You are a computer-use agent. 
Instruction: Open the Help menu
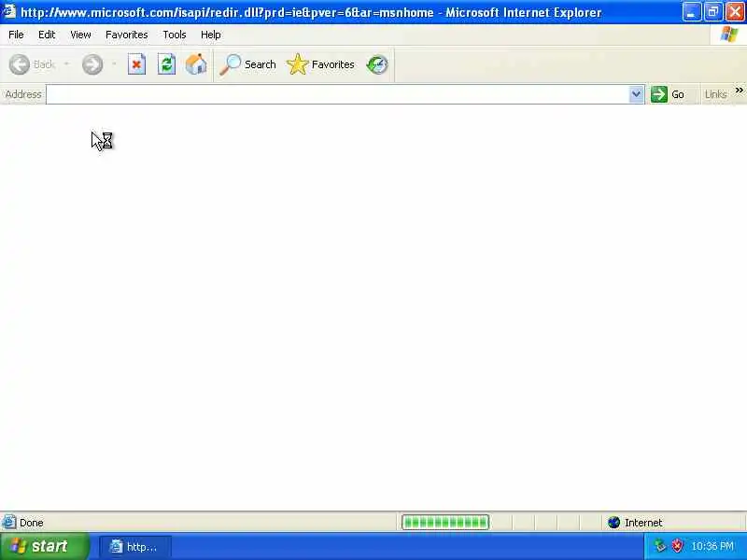(211, 35)
